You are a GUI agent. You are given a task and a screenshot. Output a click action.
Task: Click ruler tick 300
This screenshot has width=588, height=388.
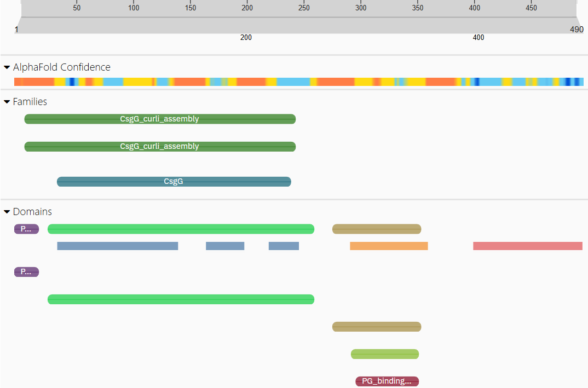361,8
